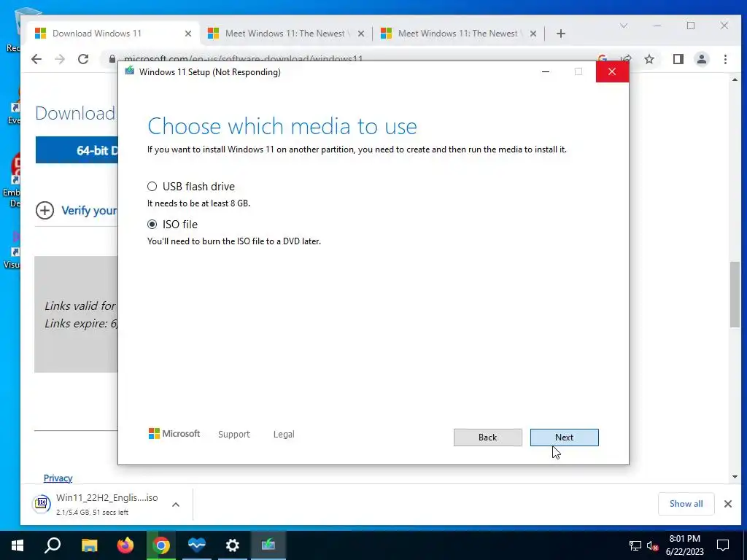Open Chrome three-dot menu
Screen dimensions: 747x560
(x=726, y=59)
